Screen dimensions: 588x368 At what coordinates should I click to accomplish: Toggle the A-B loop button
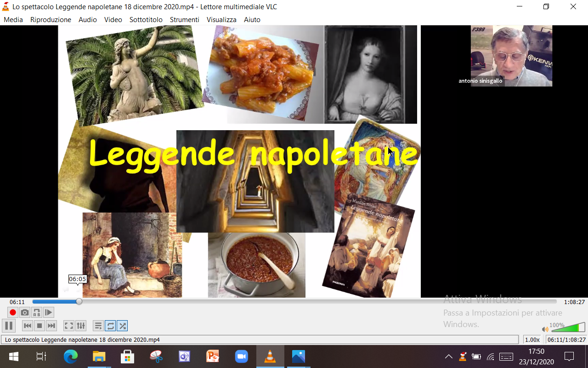point(37,312)
